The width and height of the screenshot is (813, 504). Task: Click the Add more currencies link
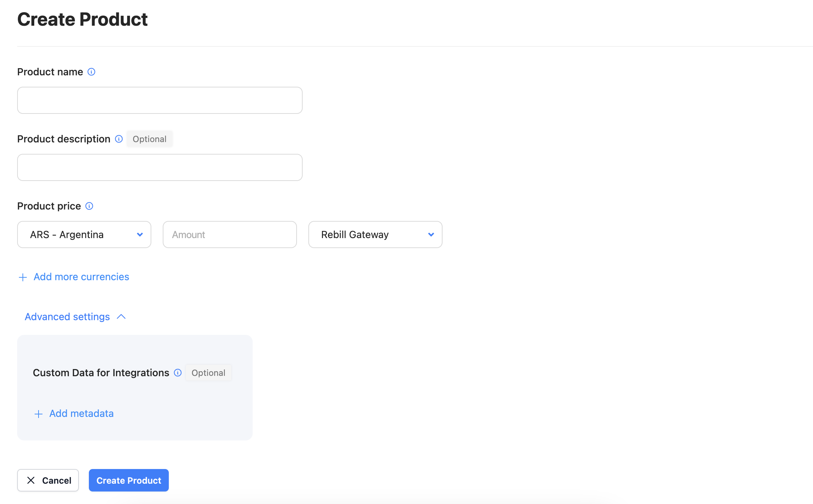(x=81, y=277)
